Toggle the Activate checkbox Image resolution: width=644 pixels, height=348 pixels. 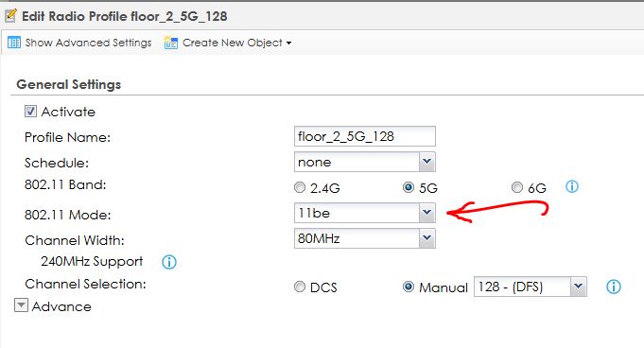(30, 112)
